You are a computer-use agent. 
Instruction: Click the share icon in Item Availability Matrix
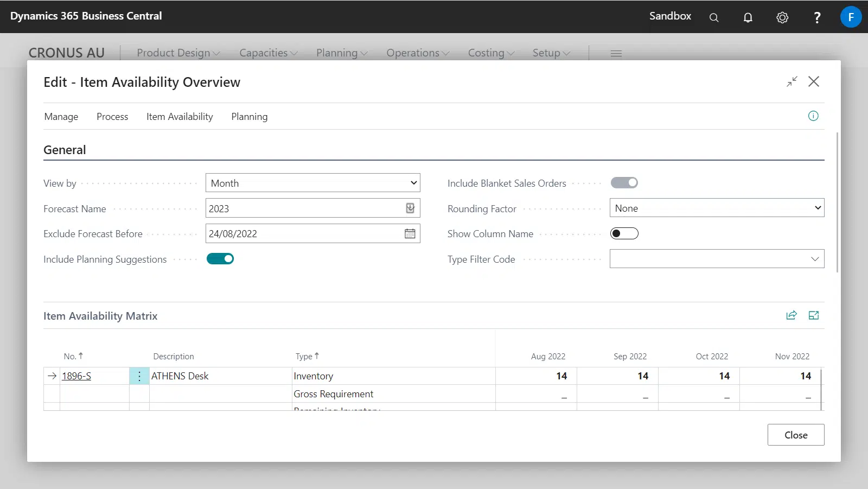point(792,315)
